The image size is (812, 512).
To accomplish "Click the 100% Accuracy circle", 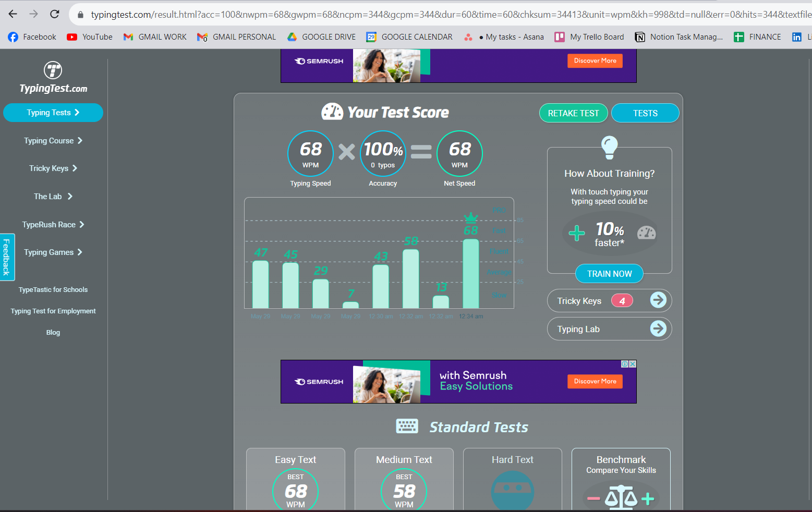I will pos(383,153).
